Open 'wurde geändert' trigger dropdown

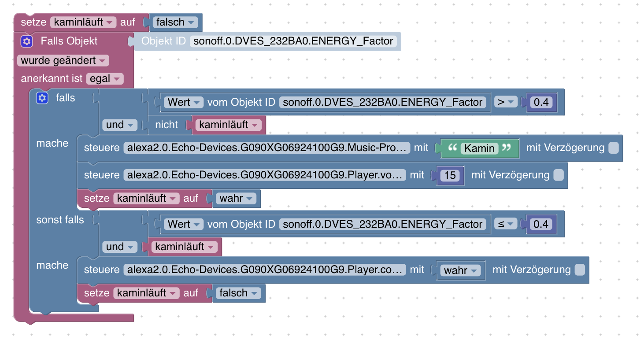[x=63, y=60]
